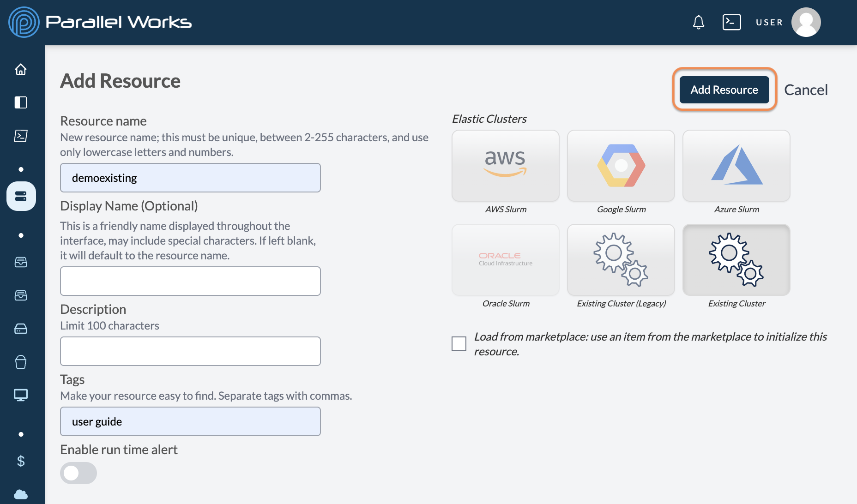857x504 pixels.
Task: Toggle the Enable run time alert switch
Action: click(x=78, y=473)
